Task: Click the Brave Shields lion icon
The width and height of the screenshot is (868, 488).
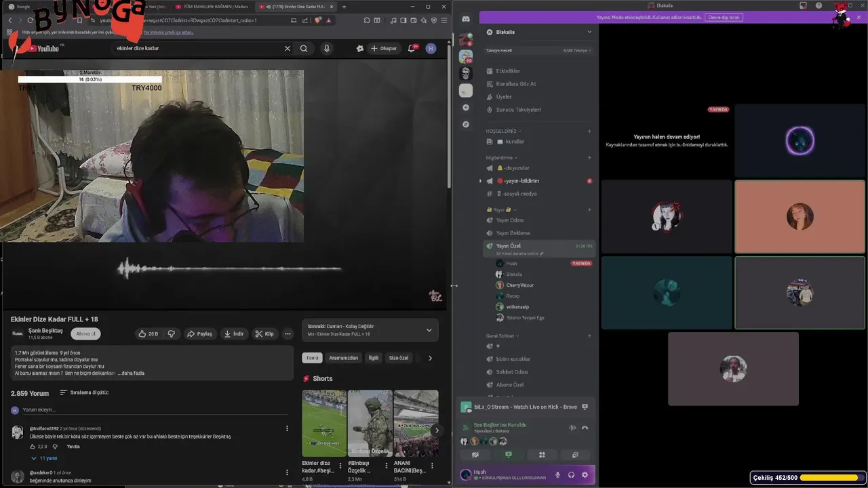Action: tap(317, 20)
